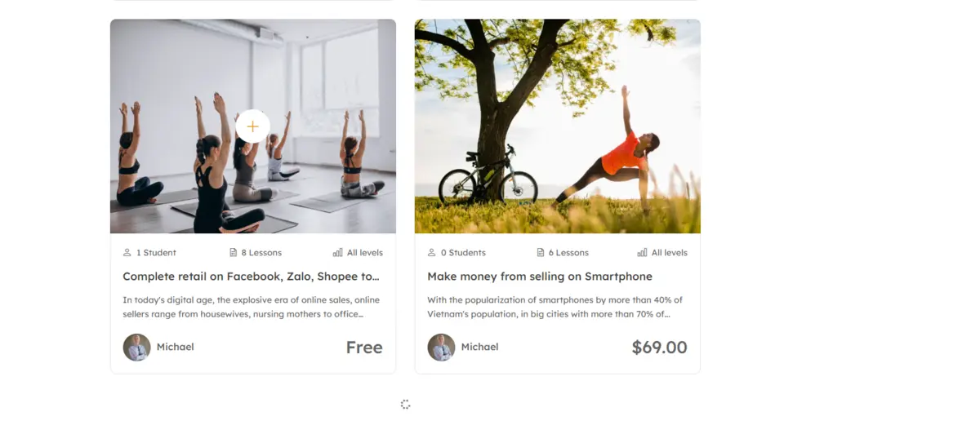Click the description starting 'In today's digital age'
This screenshot has width=980, height=443.
point(252,307)
